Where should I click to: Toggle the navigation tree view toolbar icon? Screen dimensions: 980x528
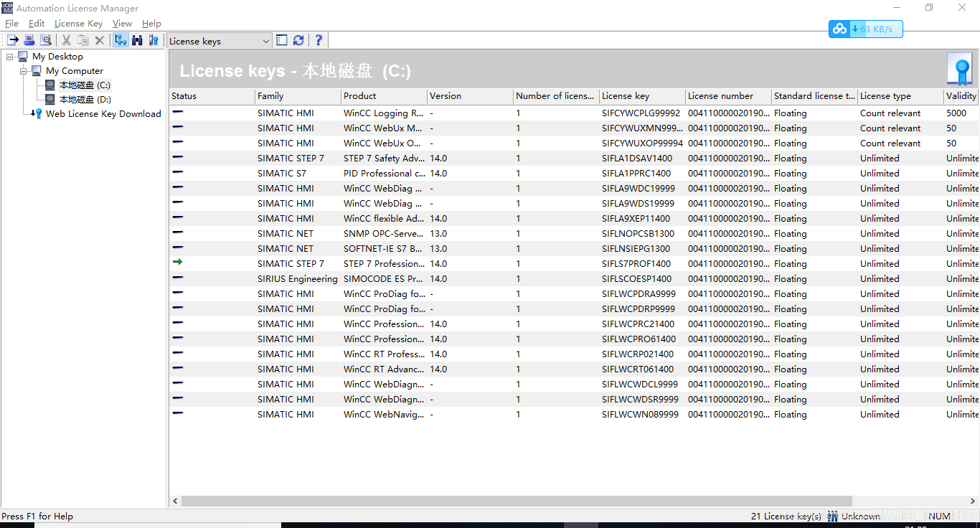[121, 41]
